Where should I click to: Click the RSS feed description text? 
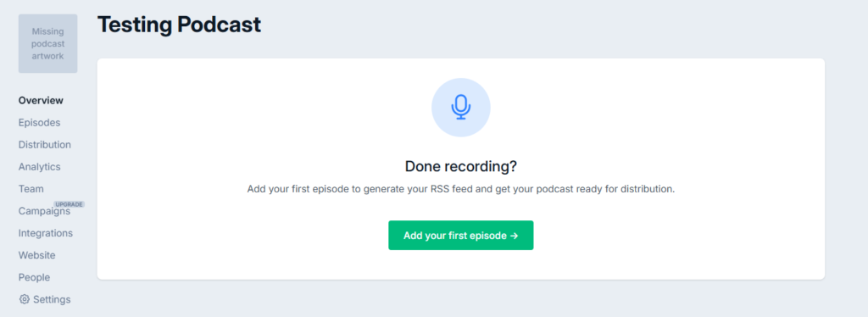pos(460,189)
